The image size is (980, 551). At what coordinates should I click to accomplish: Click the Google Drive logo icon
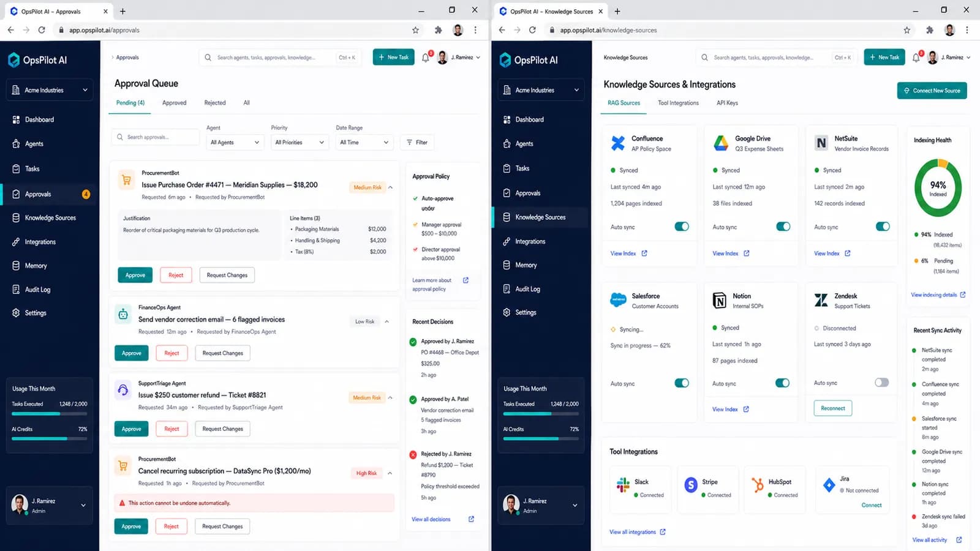click(721, 143)
